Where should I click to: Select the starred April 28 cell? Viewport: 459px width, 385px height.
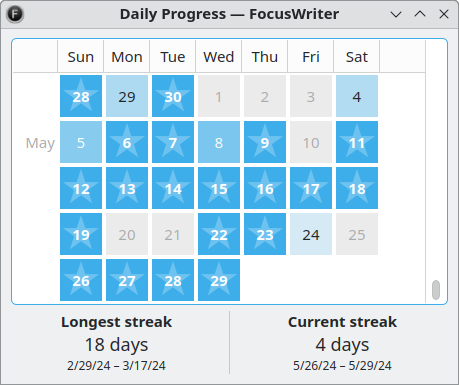click(x=81, y=96)
